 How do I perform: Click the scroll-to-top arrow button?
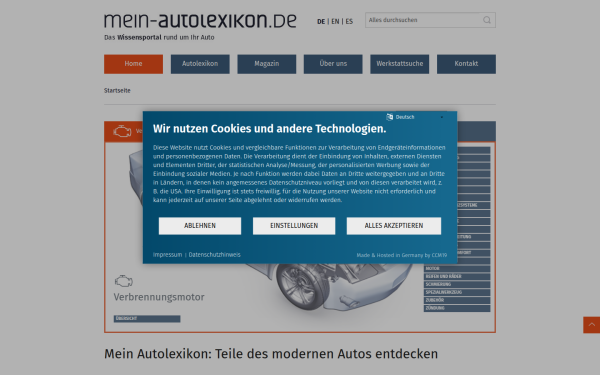592,325
